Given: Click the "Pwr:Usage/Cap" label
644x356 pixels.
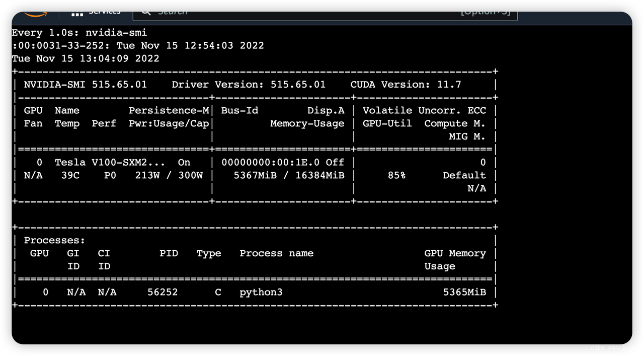Looking at the screenshot, I should point(169,123).
